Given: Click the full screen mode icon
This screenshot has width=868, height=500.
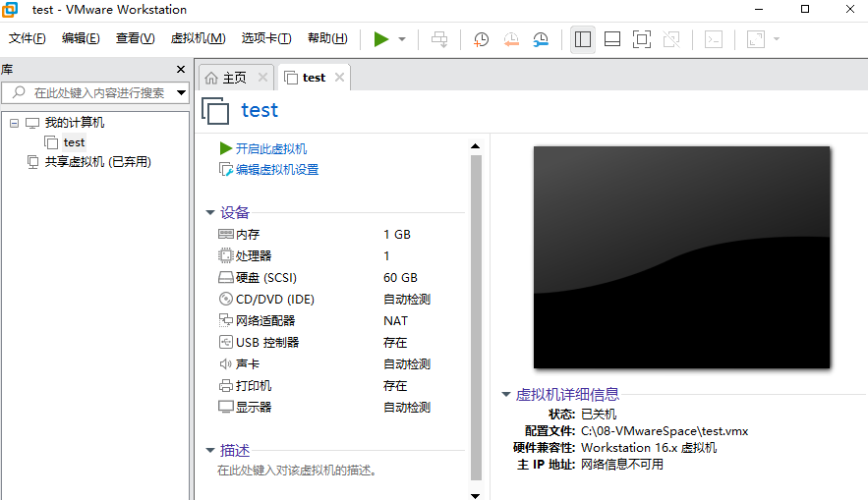Looking at the screenshot, I should pos(642,39).
